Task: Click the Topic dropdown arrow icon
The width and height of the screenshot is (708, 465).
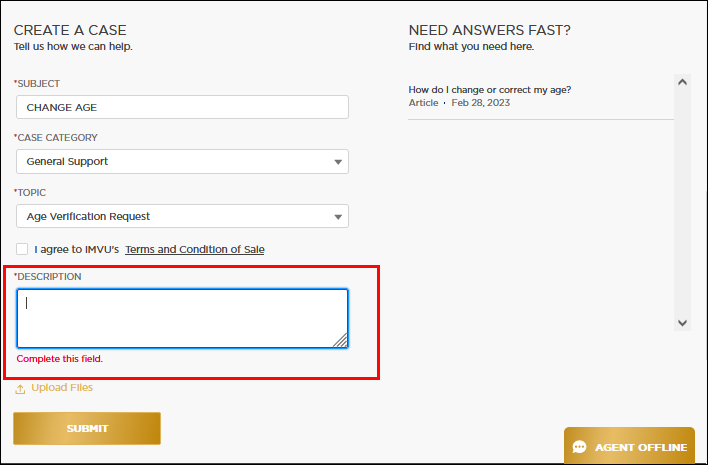Action: pos(338,217)
